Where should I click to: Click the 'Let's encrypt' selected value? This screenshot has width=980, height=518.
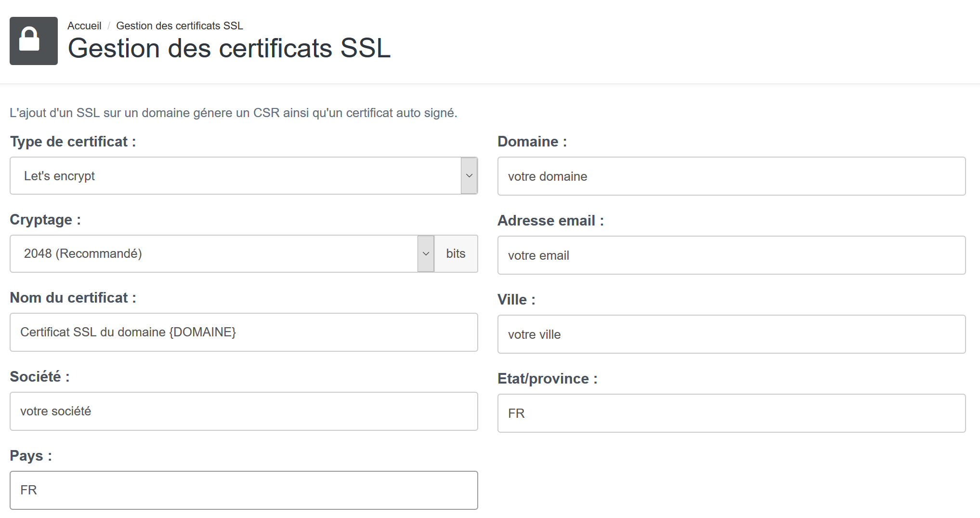[60, 175]
